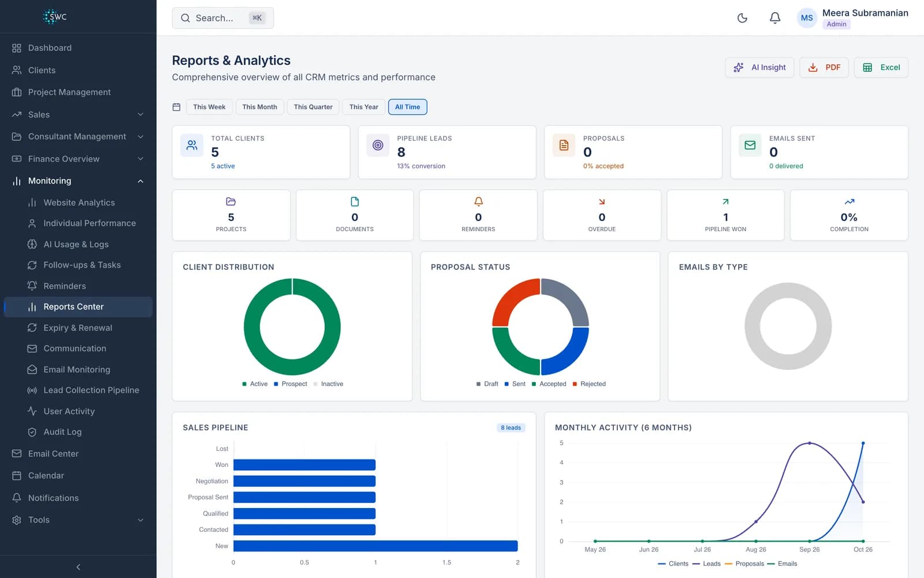Open Individual Performance page
The height and width of the screenshot is (578, 924).
tap(79, 223)
